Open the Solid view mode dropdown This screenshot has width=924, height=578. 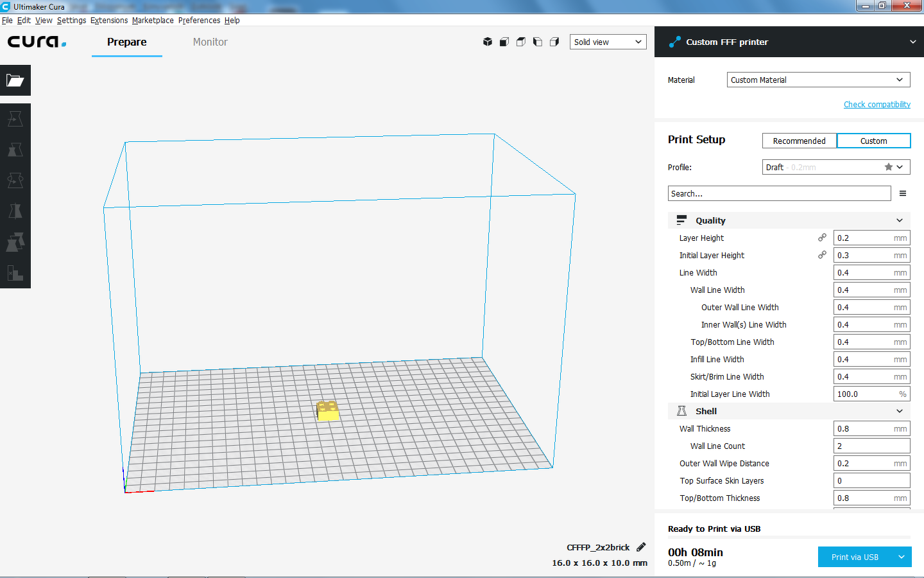(608, 42)
